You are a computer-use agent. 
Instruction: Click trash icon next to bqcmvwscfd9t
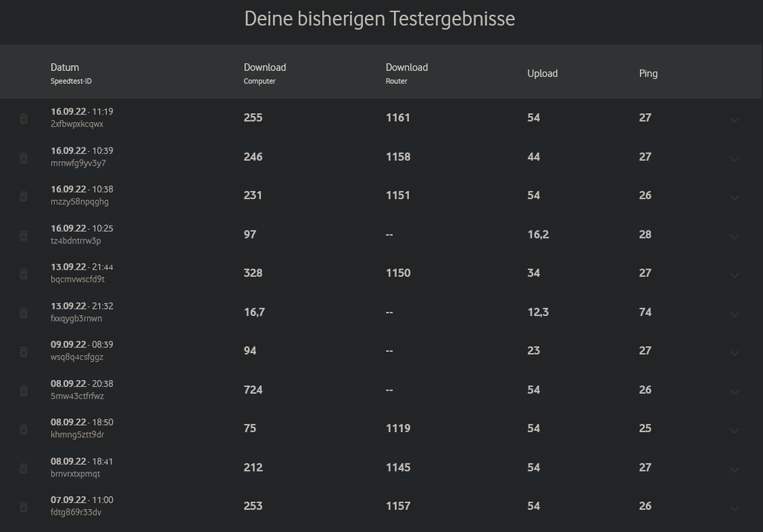click(x=24, y=274)
